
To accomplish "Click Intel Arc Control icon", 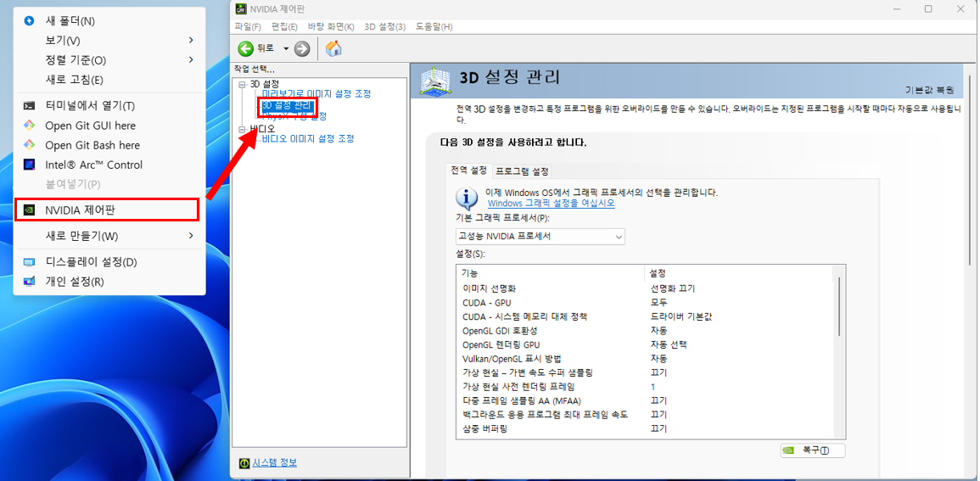I will 29,165.
